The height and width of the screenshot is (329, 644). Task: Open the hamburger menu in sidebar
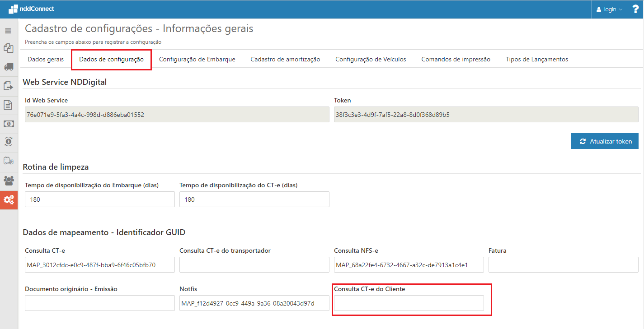point(8,31)
